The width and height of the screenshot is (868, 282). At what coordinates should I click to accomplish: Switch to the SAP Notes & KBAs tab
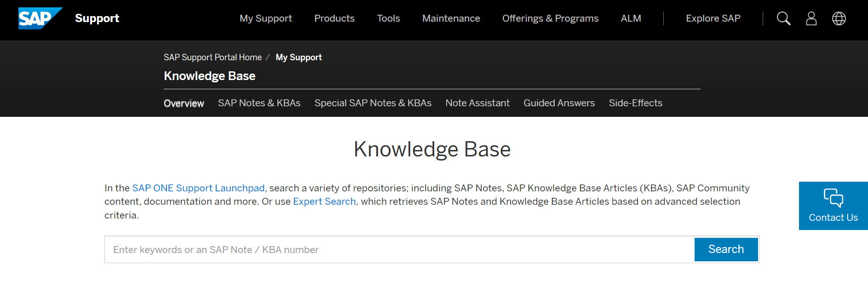pyautogui.click(x=259, y=103)
